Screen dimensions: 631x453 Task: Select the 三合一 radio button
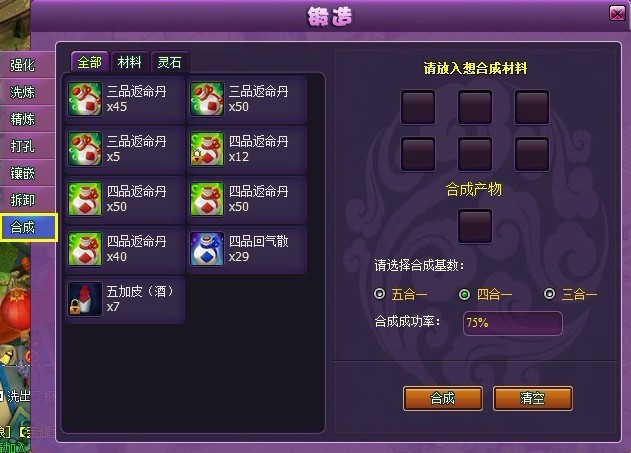point(550,294)
